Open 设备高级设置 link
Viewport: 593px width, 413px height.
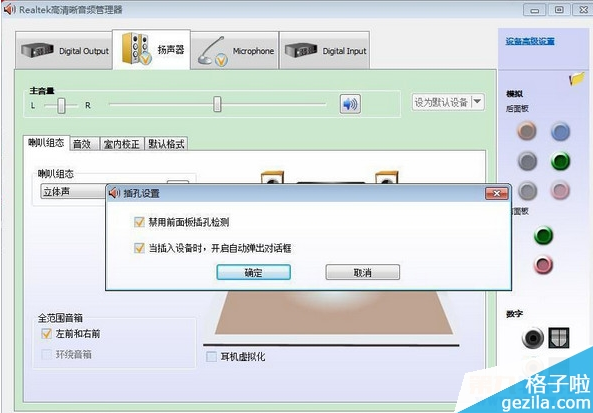(x=530, y=41)
